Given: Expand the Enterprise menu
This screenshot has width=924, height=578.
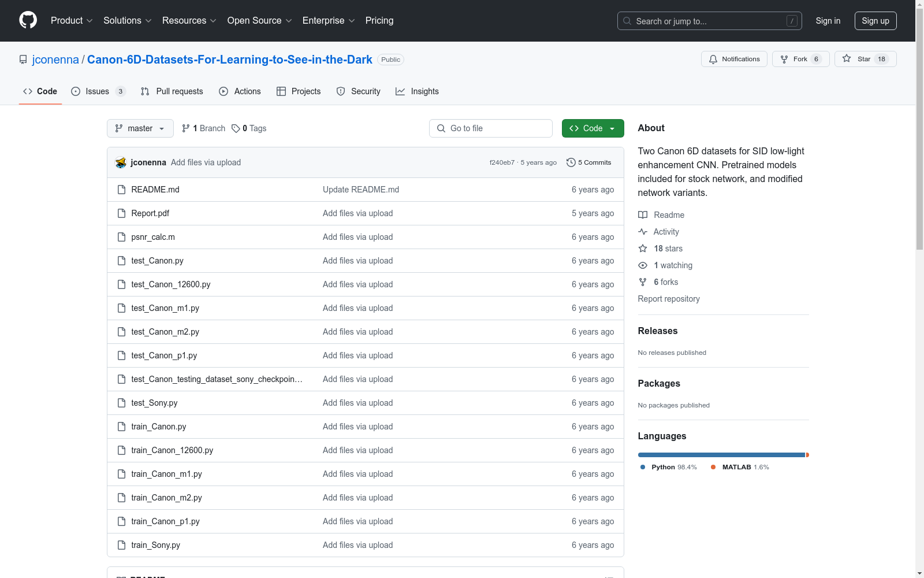Looking at the screenshot, I should click(329, 21).
